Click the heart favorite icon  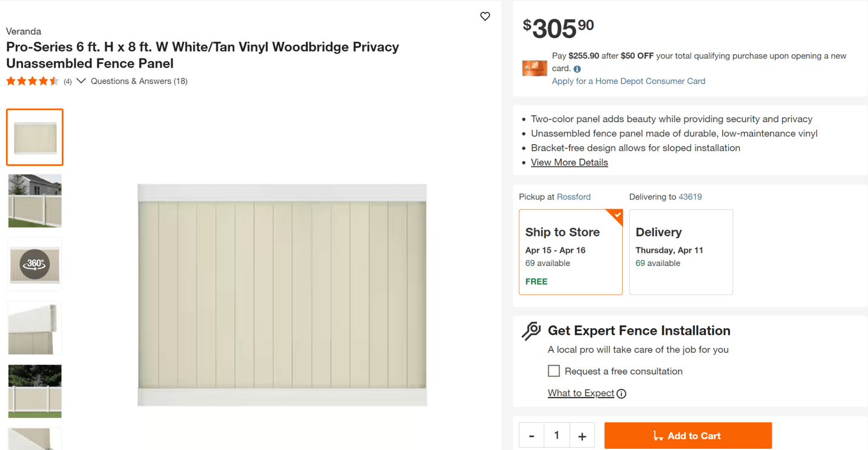click(x=485, y=16)
